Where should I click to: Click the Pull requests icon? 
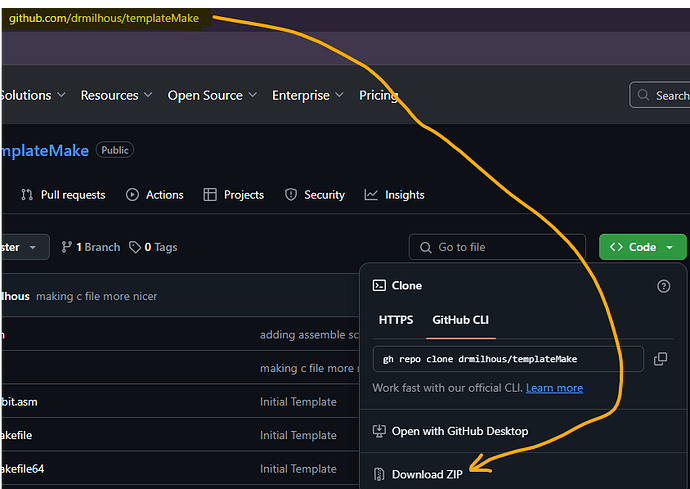27,195
